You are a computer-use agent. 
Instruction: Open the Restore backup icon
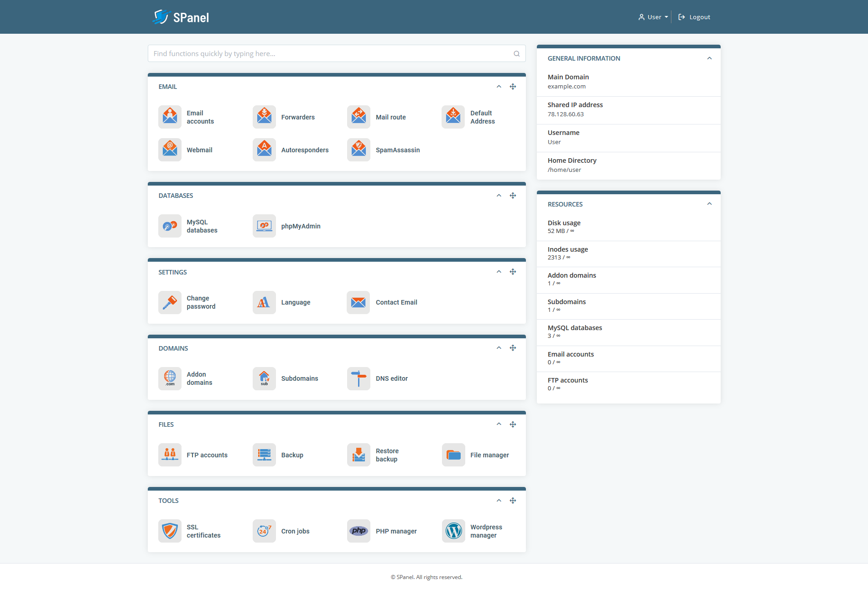tap(359, 455)
